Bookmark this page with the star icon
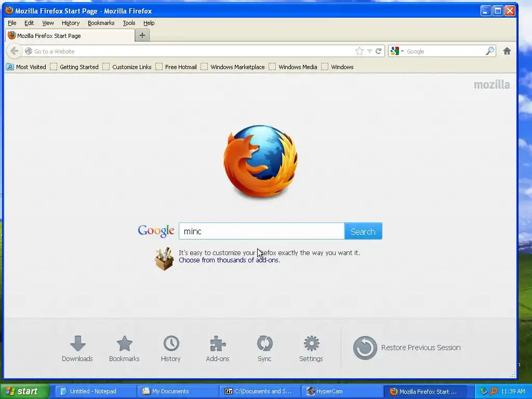 click(360, 51)
